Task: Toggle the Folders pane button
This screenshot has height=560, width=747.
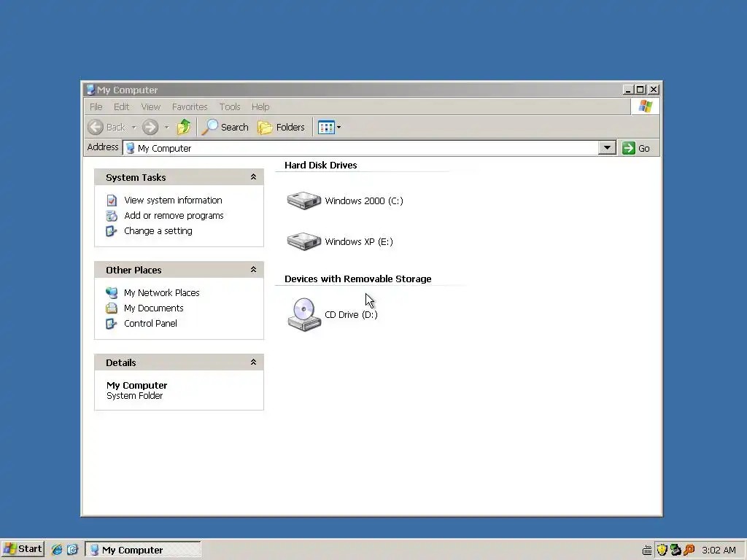Action: pos(281,127)
